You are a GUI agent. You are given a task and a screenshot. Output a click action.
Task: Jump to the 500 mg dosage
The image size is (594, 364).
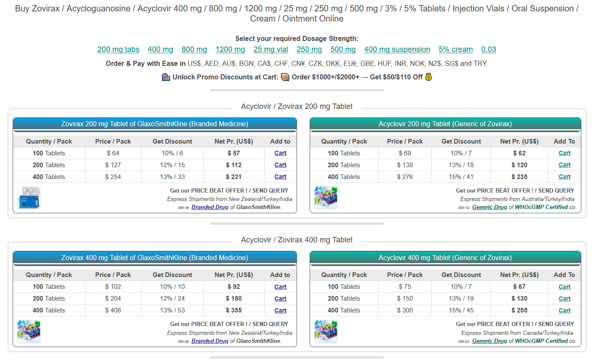click(x=343, y=49)
